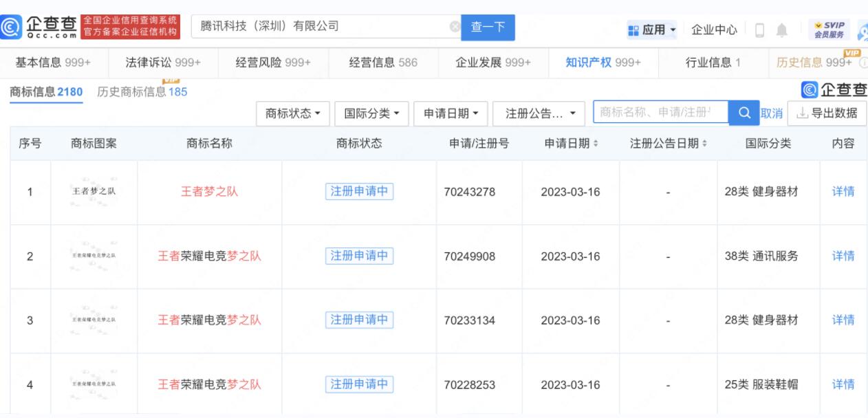This screenshot has width=868, height=418.
Task: Click the 注册申请中 status tag in row 2
Action: pos(359,256)
